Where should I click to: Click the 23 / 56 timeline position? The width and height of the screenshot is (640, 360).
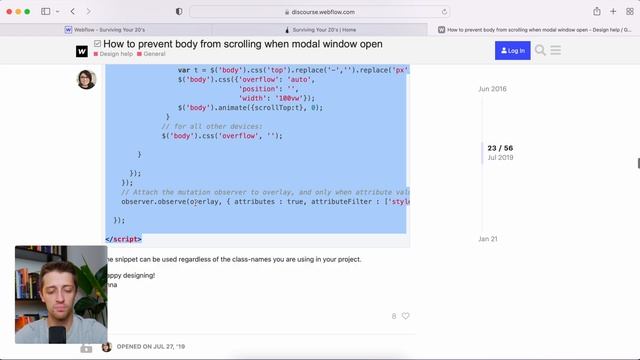[500, 148]
